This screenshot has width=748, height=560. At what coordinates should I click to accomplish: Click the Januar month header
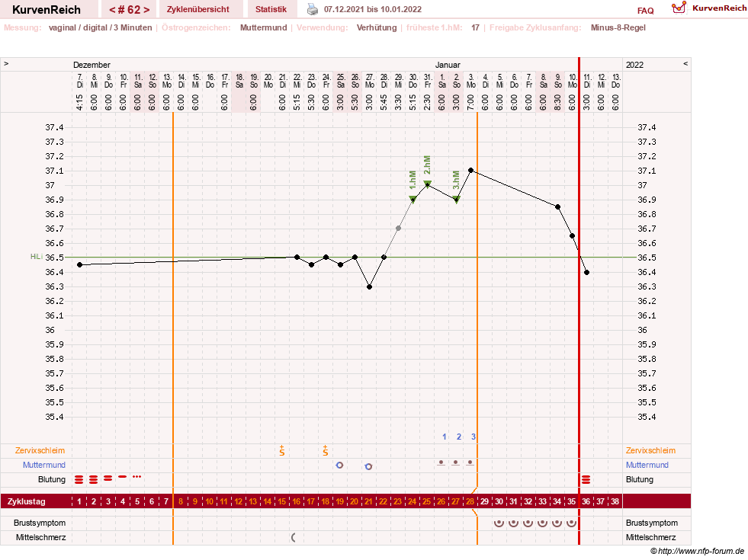(448, 65)
